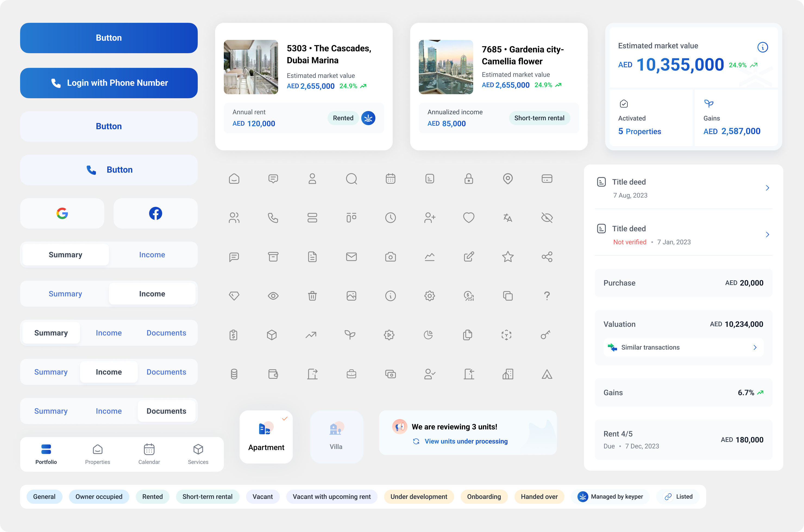Click the pie chart icon
804x532 pixels.
pyautogui.click(x=429, y=335)
